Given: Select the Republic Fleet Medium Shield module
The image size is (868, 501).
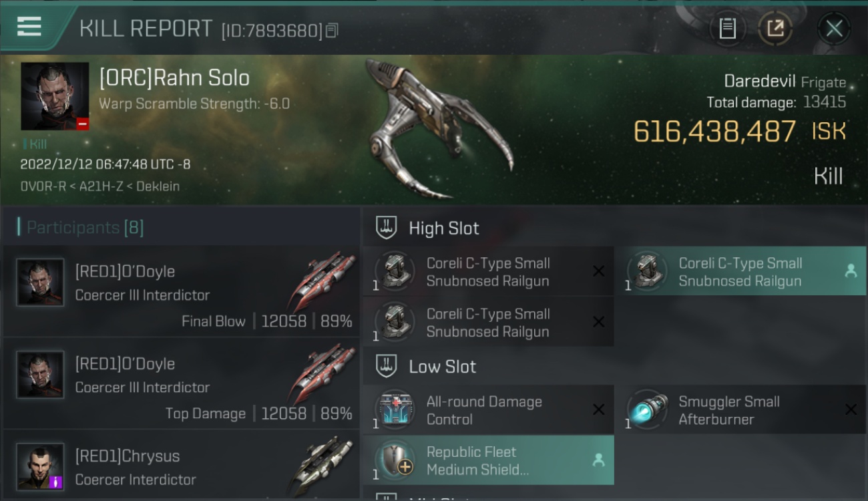Looking at the screenshot, I should click(488, 460).
